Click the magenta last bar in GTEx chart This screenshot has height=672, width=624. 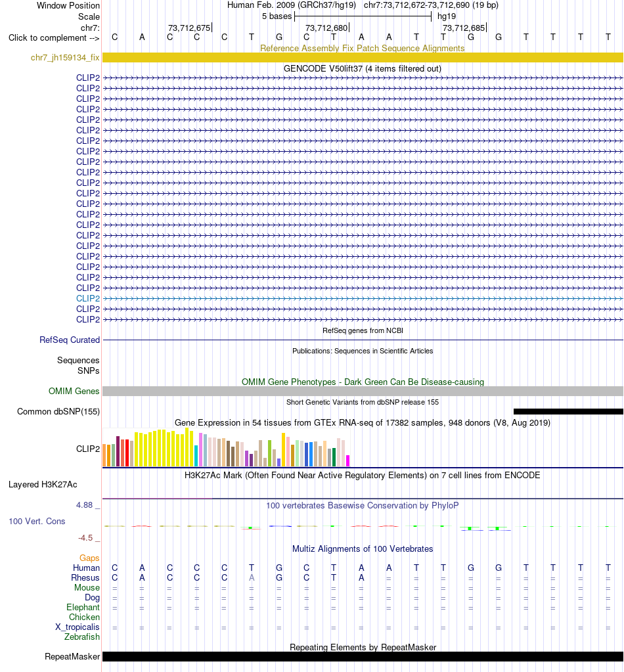point(348,460)
